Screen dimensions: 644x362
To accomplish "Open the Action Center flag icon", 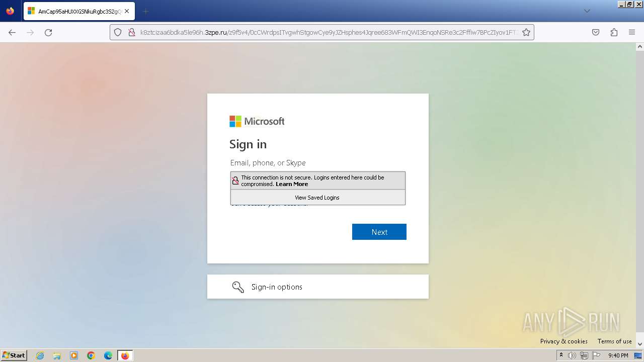I will [596, 355].
